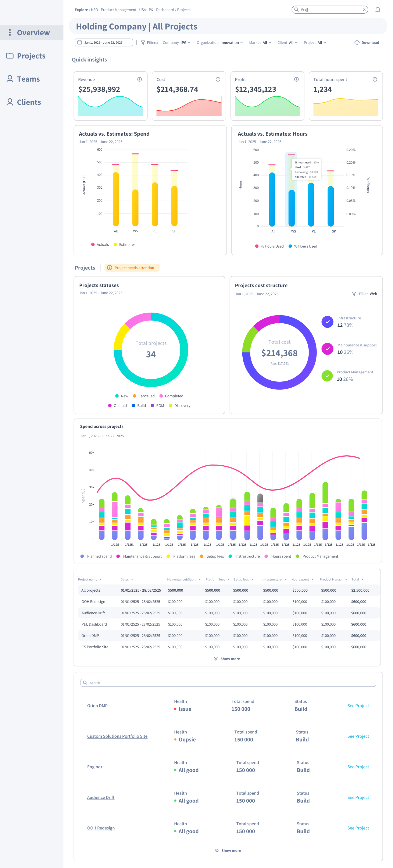Open the Cost card info icon
Screen dimensions: 393x868
pos(218,79)
